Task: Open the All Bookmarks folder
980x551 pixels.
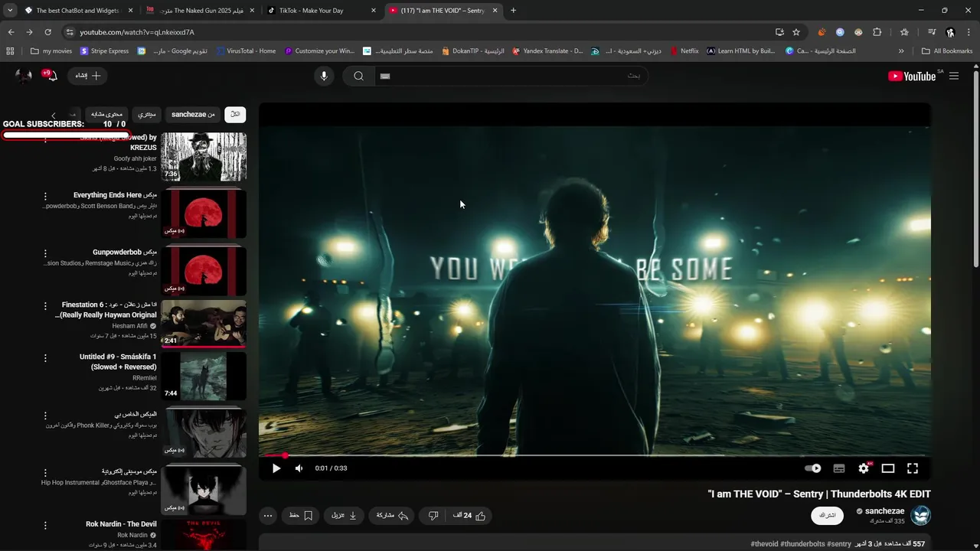Action: coord(947,51)
